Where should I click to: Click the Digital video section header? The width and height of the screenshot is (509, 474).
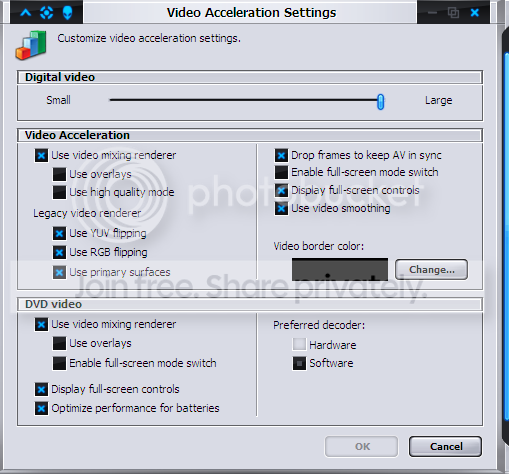(x=250, y=77)
